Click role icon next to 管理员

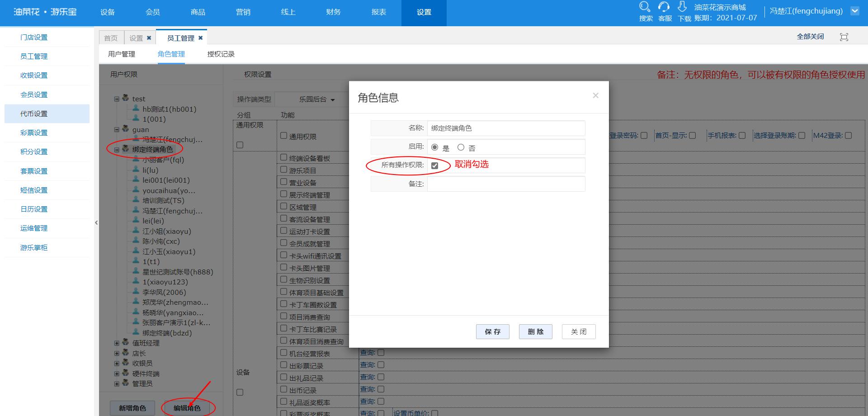click(x=126, y=383)
